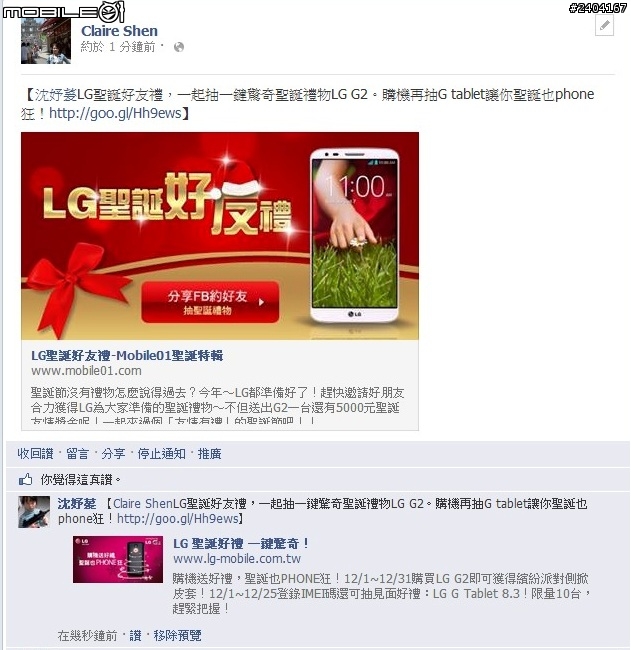This screenshot has height=650, width=631.
Task: Click 移除預覽 to remove comment preview
Action: (177, 635)
